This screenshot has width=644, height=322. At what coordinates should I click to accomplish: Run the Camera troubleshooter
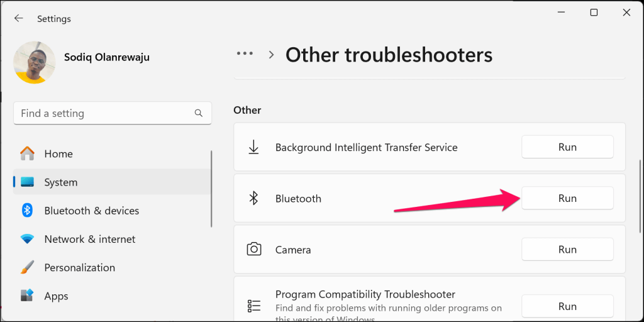click(567, 250)
